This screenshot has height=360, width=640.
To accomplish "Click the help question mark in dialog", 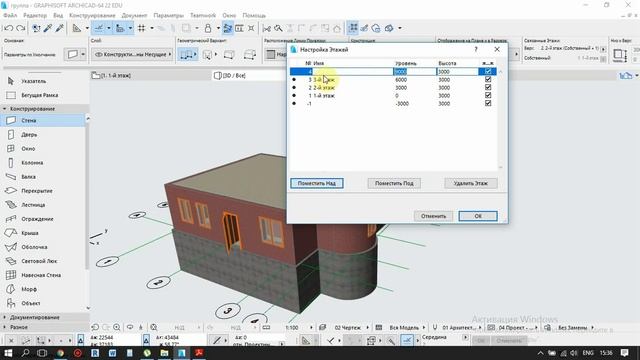I will pyautogui.click(x=476, y=49).
